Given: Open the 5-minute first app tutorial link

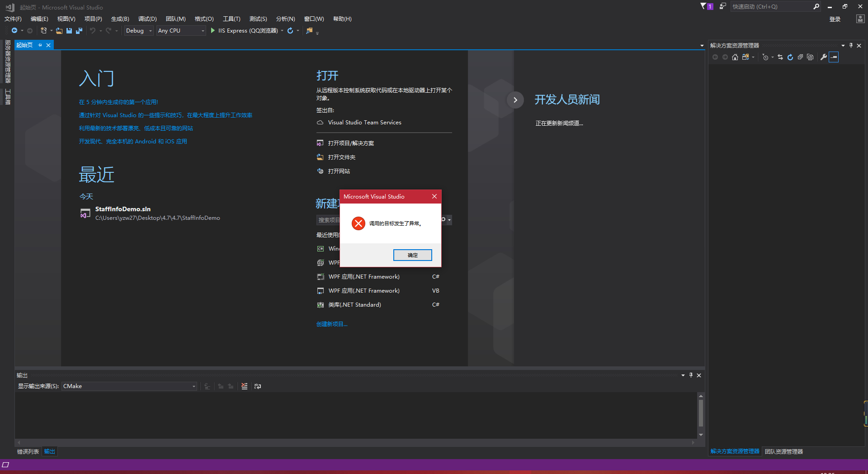Looking at the screenshot, I should [118, 102].
